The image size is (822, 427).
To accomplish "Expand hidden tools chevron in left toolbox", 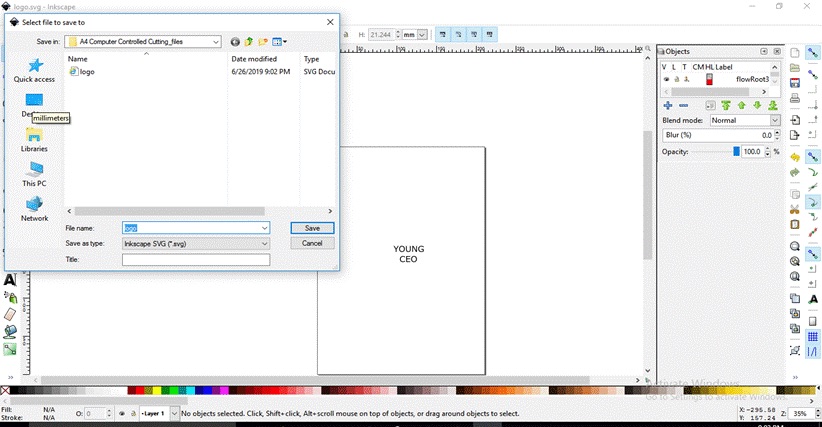I will pos(10,377).
